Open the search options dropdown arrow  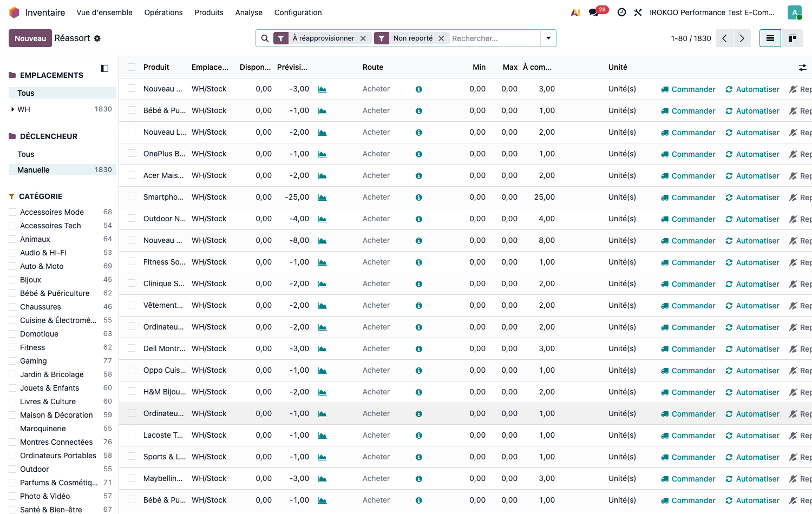pyautogui.click(x=548, y=38)
